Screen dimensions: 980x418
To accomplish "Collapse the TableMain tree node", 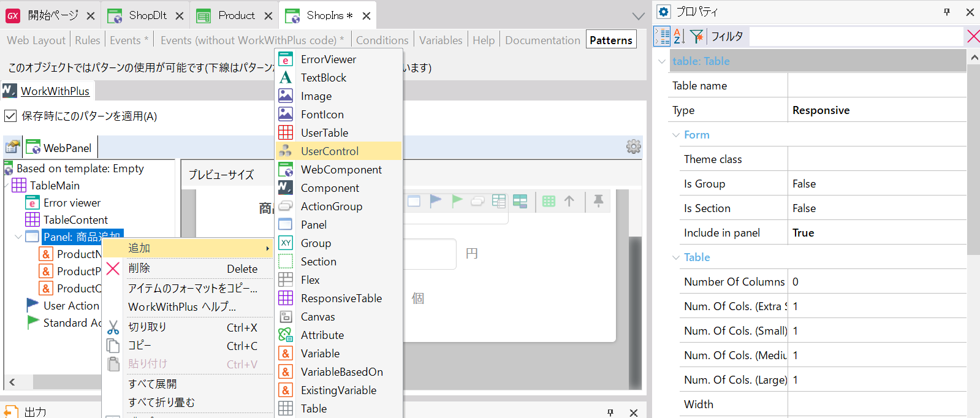I will [x=7, y=185].
